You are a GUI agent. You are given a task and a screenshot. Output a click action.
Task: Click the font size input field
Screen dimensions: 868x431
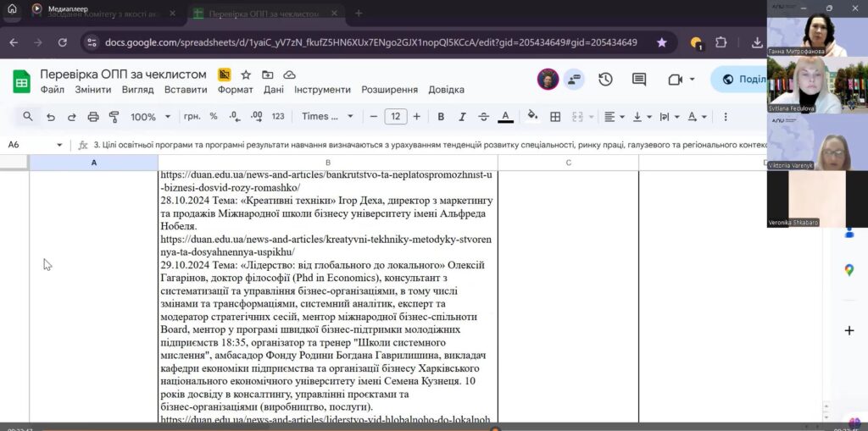395,117
